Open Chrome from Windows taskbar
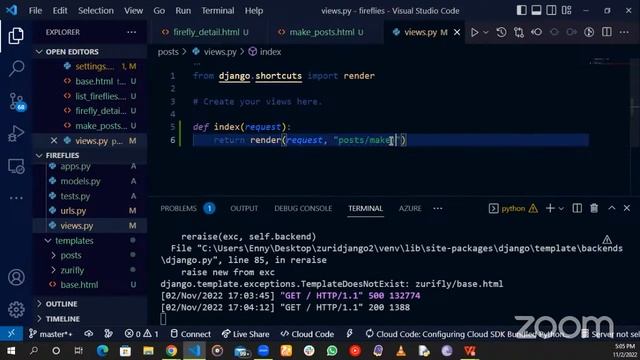Viewport: 640px width, 360px height. click(171, 351)
